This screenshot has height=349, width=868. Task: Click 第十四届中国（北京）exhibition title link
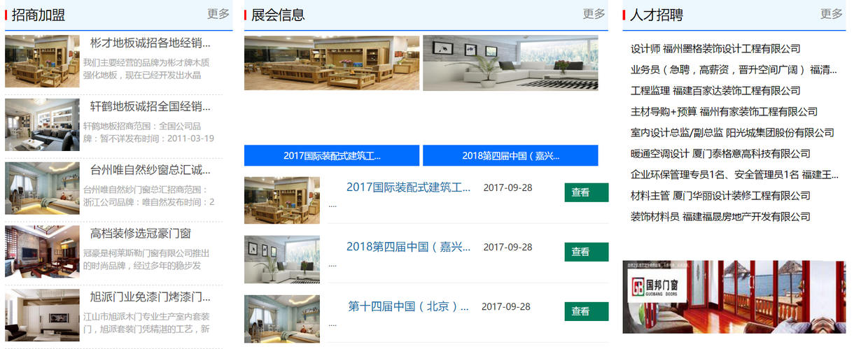(x=408, y=306)
